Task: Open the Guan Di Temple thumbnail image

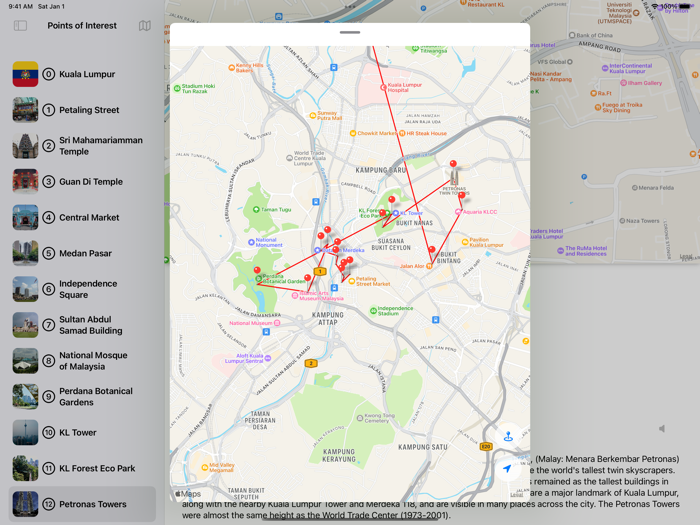Action: [25, 182]
